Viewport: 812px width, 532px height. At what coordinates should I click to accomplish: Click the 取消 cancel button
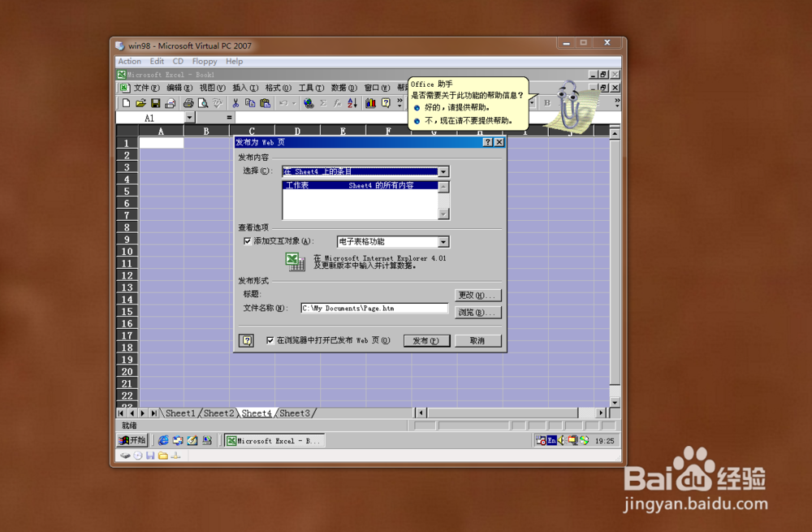tap(477, 340)
